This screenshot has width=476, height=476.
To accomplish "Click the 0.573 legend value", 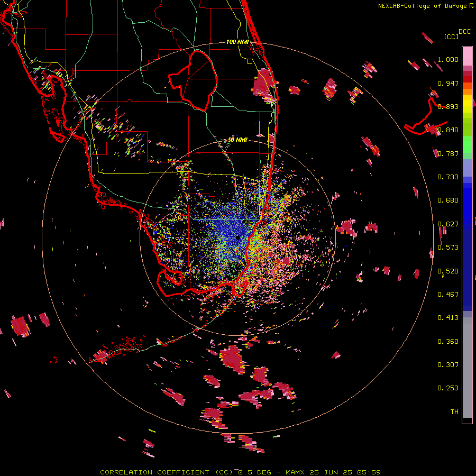I will [448, 248].
